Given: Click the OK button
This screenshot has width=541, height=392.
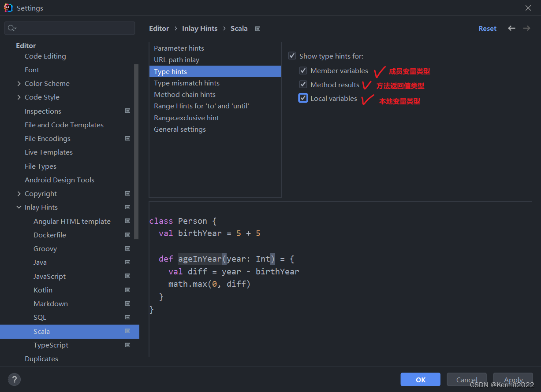Looking at the screenshot, I should (420, 380).
